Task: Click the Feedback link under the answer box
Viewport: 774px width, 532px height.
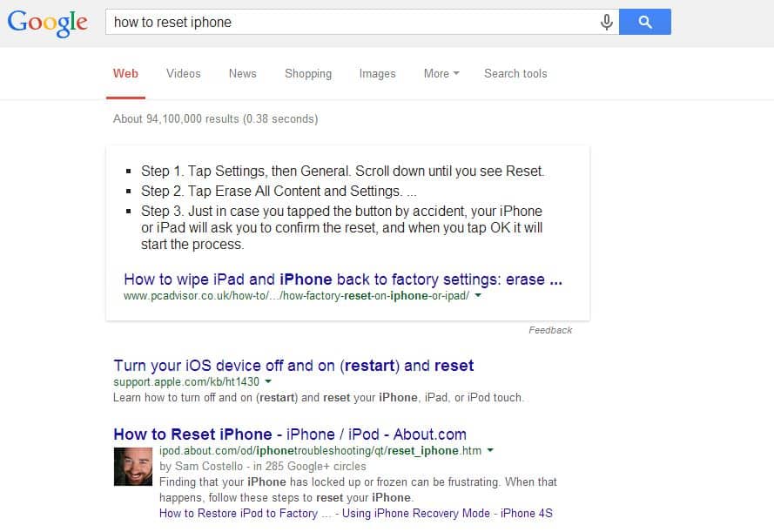Action: pos(551,330)
